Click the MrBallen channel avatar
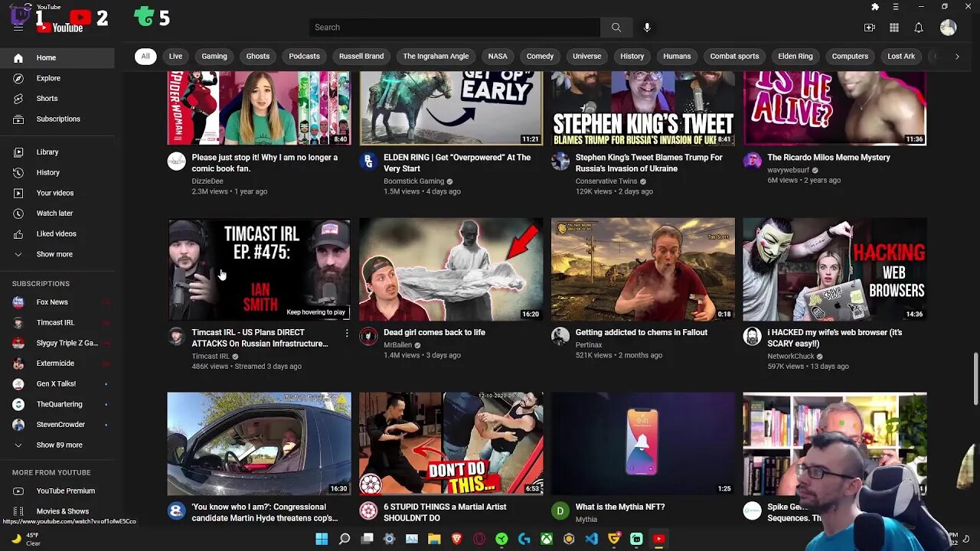This screenshot has height=551, width=980. coord(368,337)
